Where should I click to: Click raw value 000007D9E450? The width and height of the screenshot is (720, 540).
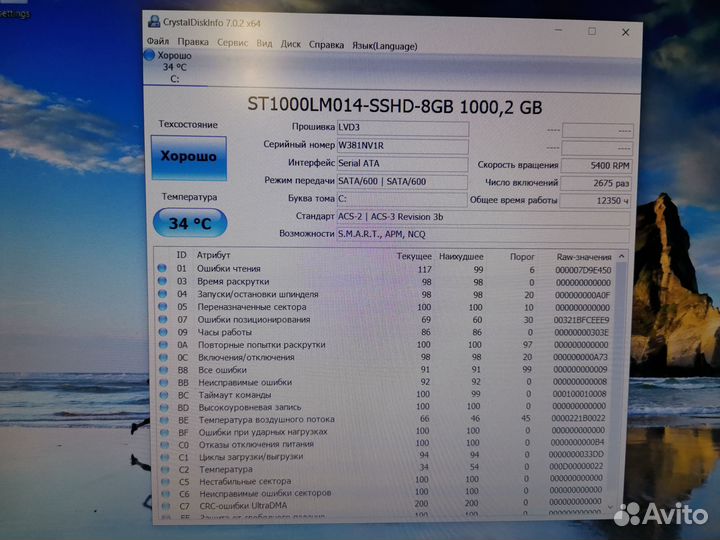pos(583,270)
